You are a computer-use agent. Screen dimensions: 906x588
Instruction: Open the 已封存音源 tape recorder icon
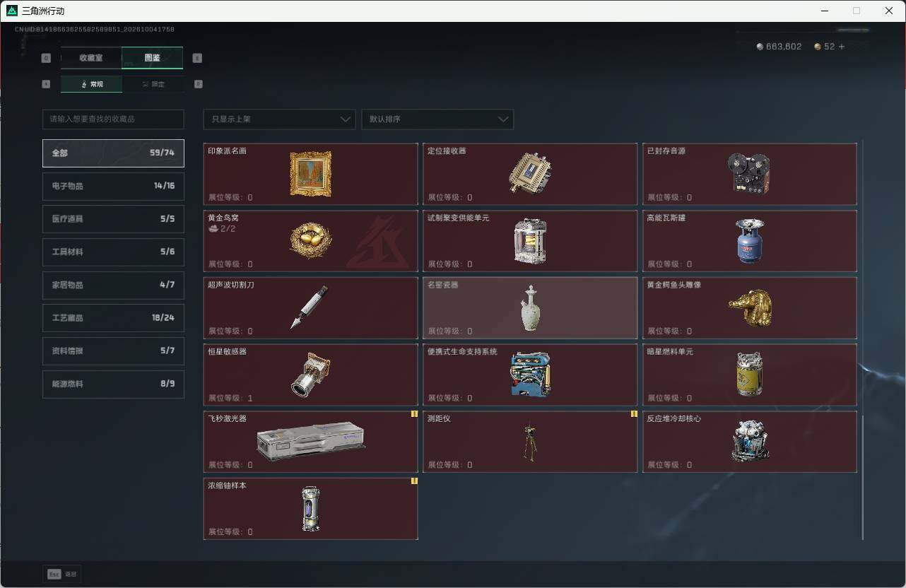pos(749,174)
